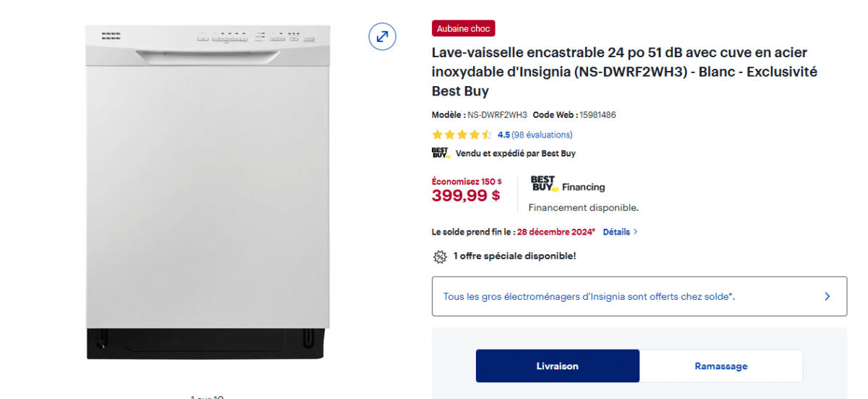This screenshot has height=399, width=868.
Task: Open the Détails link for sale end
Action: click(616, 232)
